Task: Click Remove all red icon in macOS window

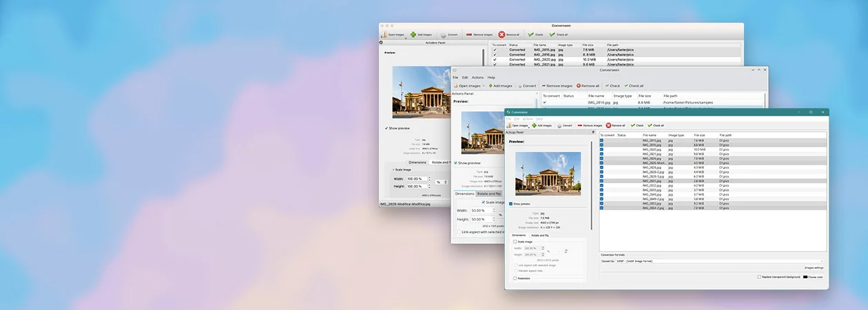Action: click(502, 34)
